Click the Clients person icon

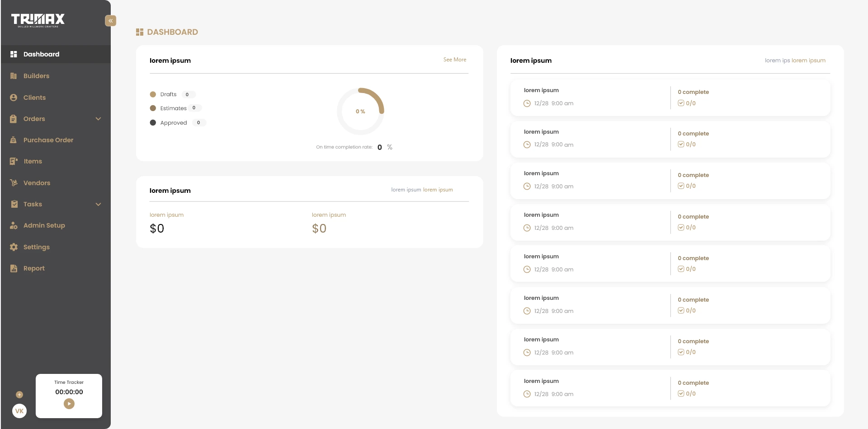point(14,98)
